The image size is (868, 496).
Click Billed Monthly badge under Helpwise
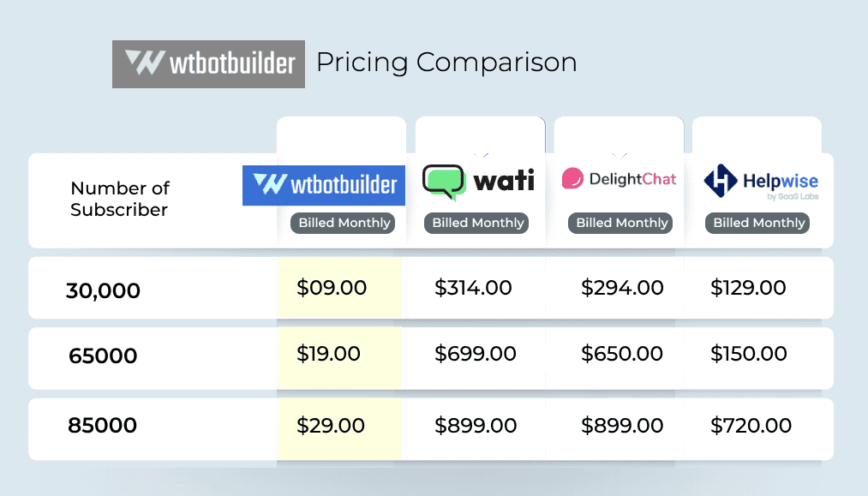(x=759, y=223)
